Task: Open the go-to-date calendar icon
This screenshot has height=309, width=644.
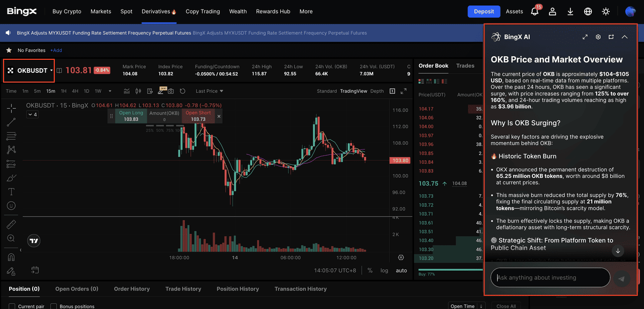Action: pos(35,270)
